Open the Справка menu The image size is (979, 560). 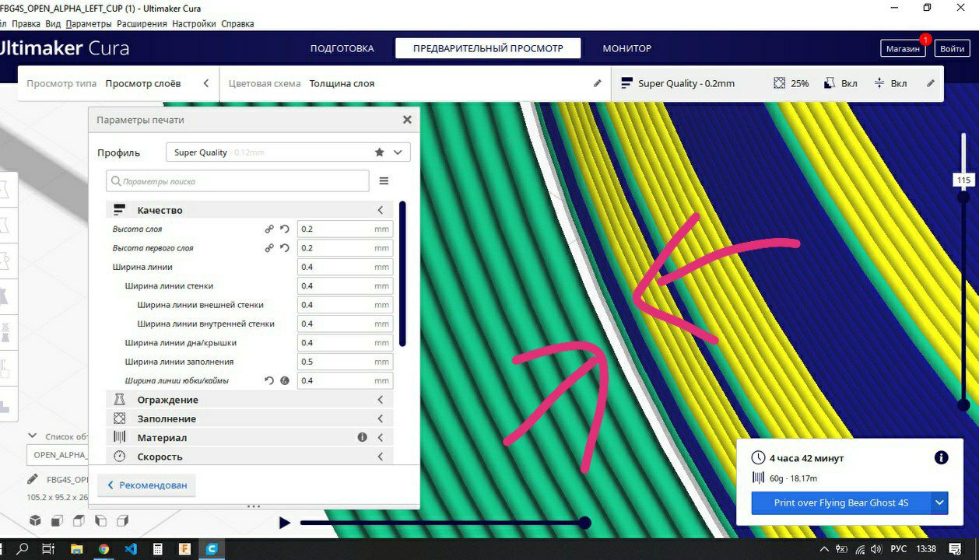tap(237, 24)
